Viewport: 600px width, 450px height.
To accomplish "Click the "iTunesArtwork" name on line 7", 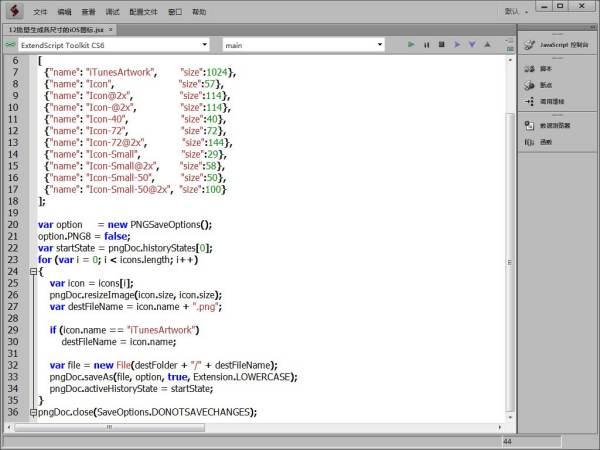I will pyautogui.click(x=120, y=72).
